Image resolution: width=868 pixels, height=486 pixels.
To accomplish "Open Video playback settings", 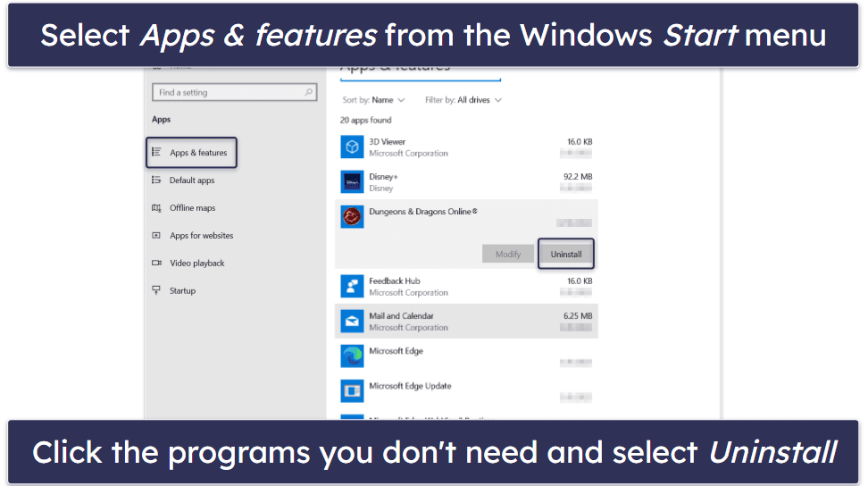I will (196, 263).
